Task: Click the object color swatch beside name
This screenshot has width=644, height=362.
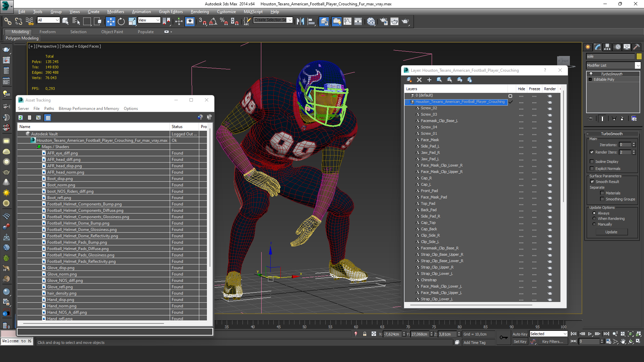Action: (x=639, y=56)
